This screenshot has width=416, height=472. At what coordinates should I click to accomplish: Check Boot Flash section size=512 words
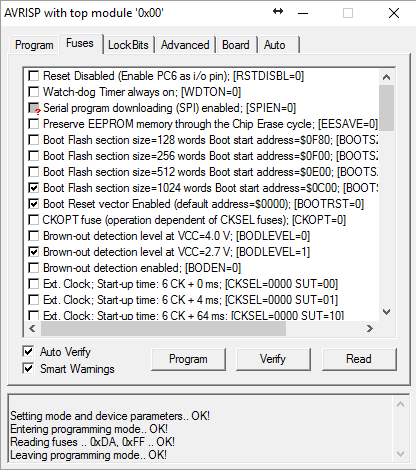pos(34,172)
